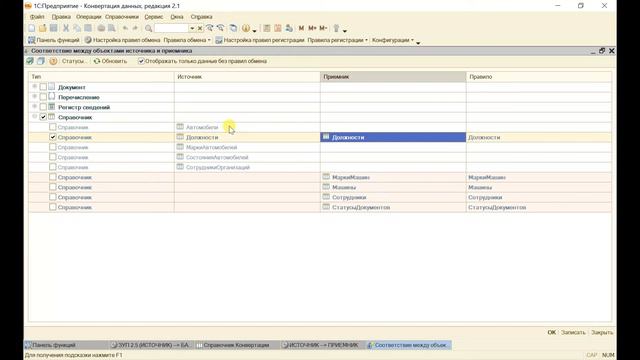The width and height of the screenshot is (640, 360).
Task: Click the OK button
Action: tap(551, 332)
